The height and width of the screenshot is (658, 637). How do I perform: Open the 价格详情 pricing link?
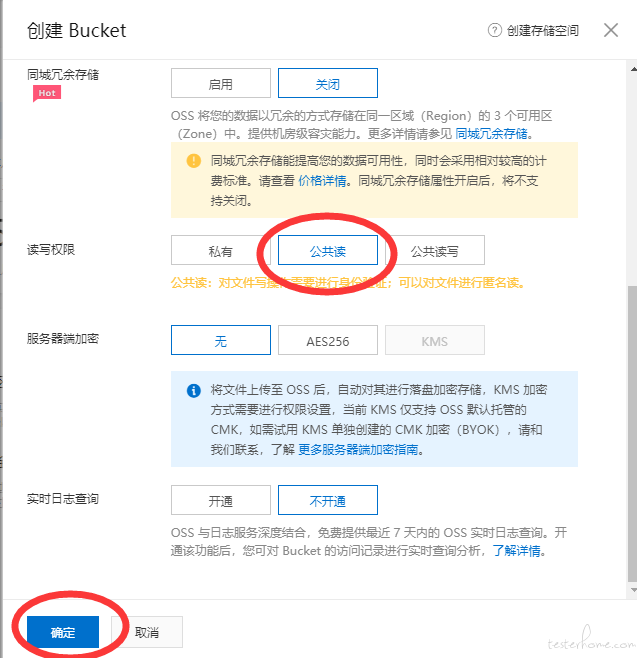322,181
